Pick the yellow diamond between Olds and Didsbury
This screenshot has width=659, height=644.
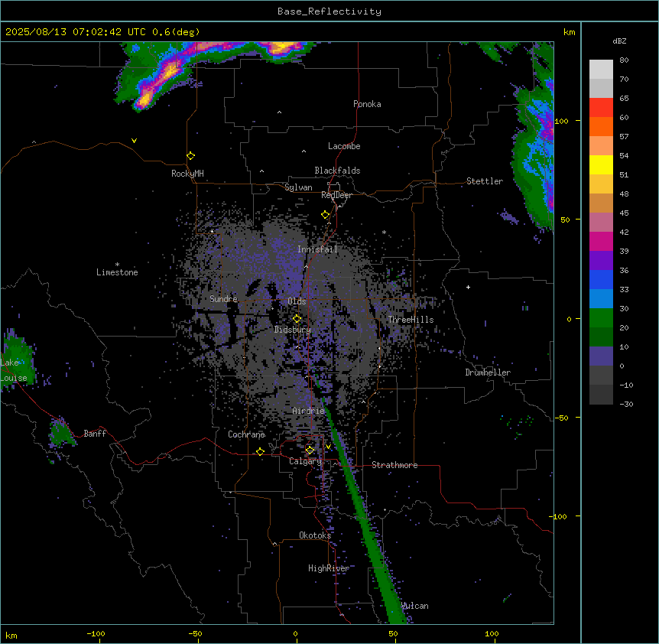[x=297, y=319]
